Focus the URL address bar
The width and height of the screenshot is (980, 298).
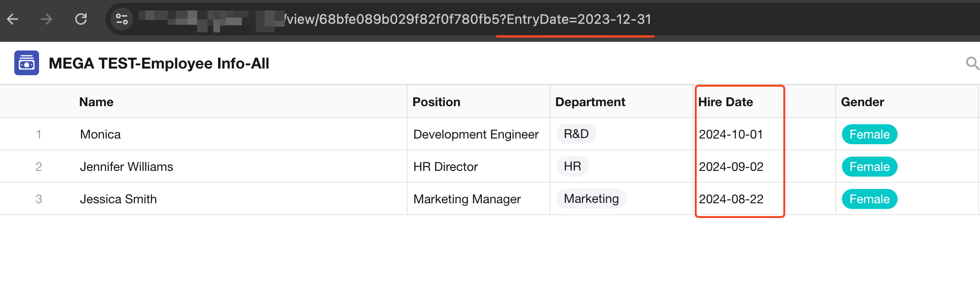[x=476, y=19]
